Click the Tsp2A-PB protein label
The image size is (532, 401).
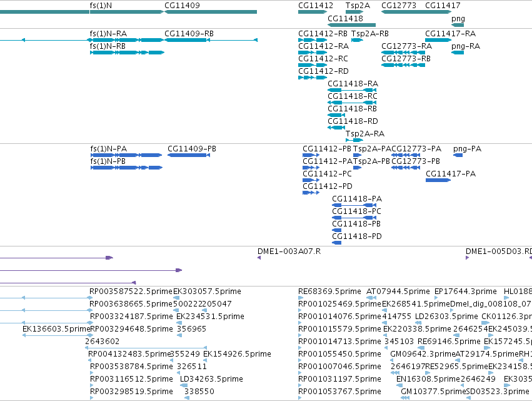tap(371, 161)
